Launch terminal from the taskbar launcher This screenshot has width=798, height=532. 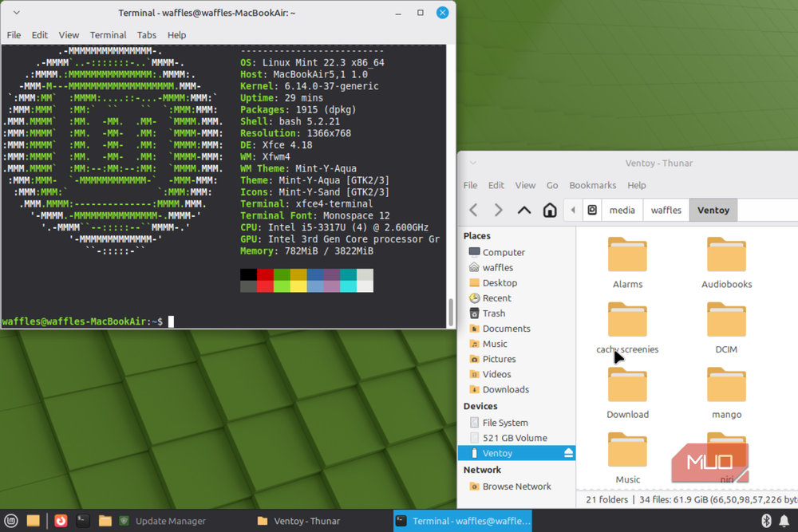click(82, 521)
